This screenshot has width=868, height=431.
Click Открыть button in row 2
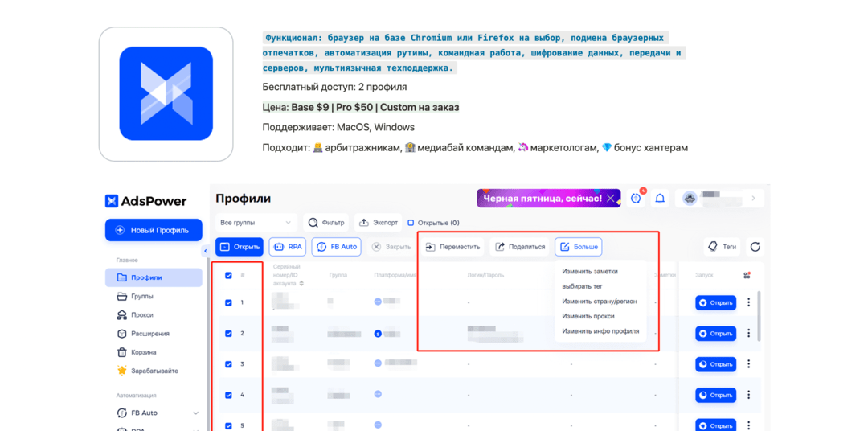[x=716, y=334]
